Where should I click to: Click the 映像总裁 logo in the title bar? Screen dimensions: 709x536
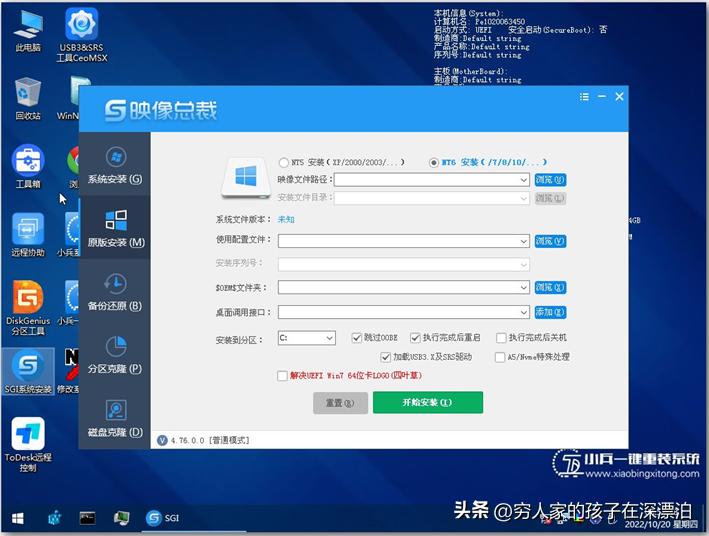click(161, 111)
